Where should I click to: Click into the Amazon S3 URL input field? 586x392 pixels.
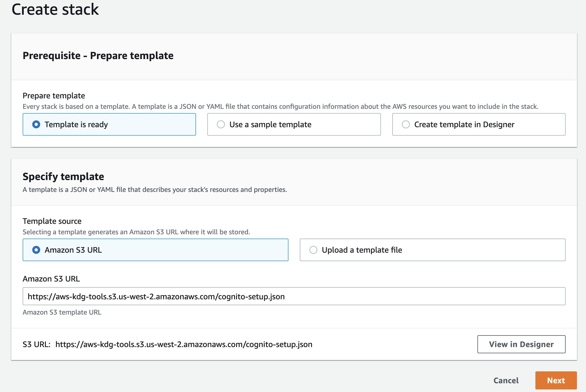(294, 296)
